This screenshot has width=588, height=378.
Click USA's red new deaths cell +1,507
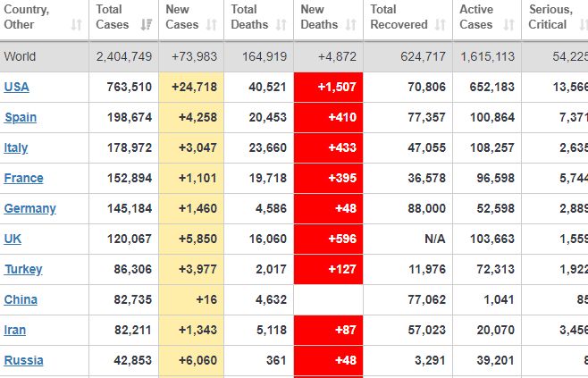(328, 87)
